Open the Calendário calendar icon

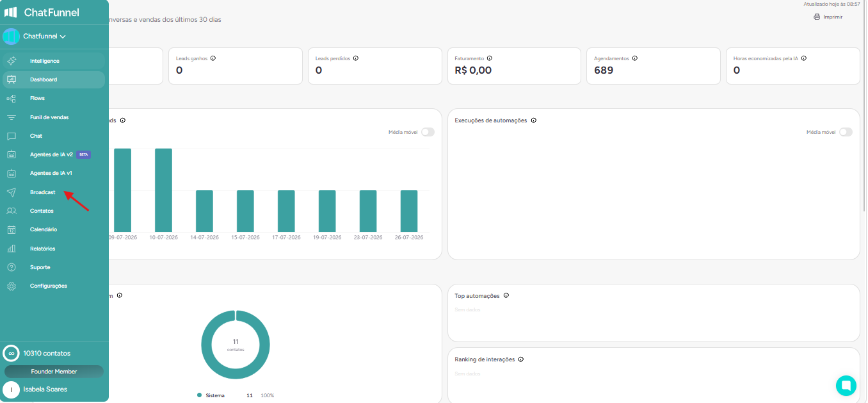click(x=12, y=229)
